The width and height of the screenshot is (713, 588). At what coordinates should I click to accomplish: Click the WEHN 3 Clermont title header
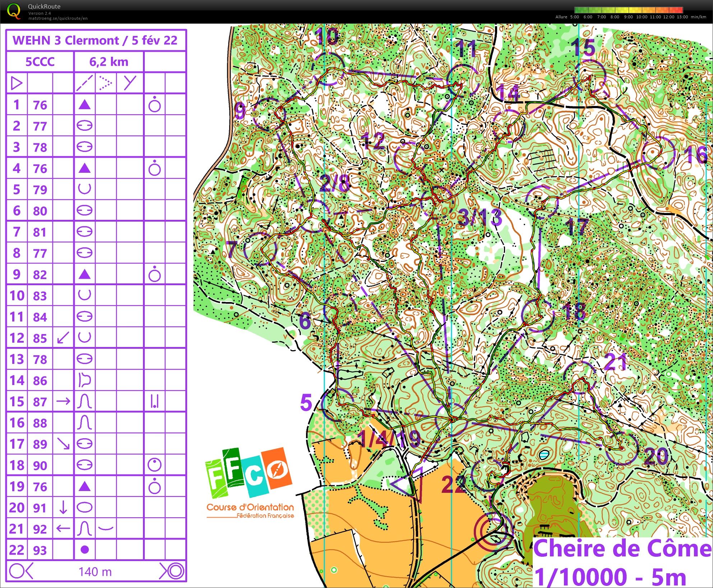coord(96,40)
